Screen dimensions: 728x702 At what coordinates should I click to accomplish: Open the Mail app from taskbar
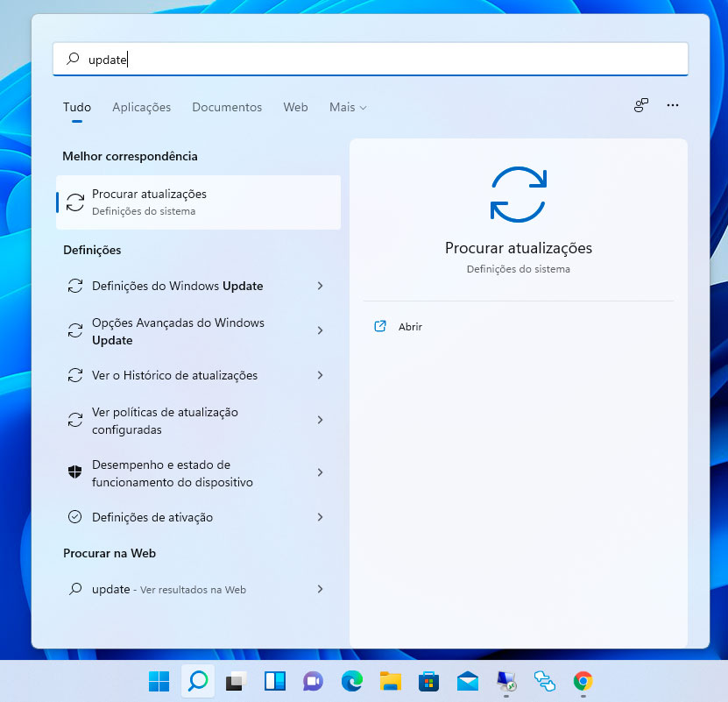pyautogui.click(x=467, y=681)
